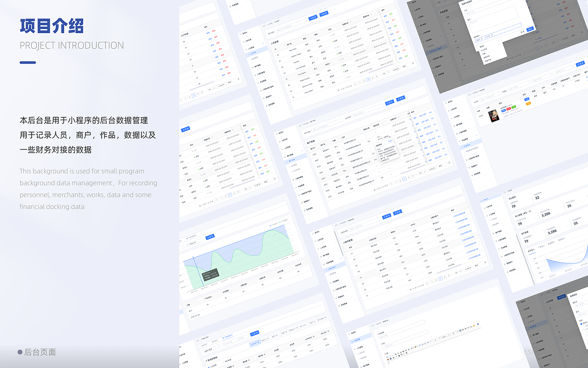This screenshot has width=588, height=368.
Task: Open 公告列表 in the dashboard page sidebar
Action: (x=489, y=207)
